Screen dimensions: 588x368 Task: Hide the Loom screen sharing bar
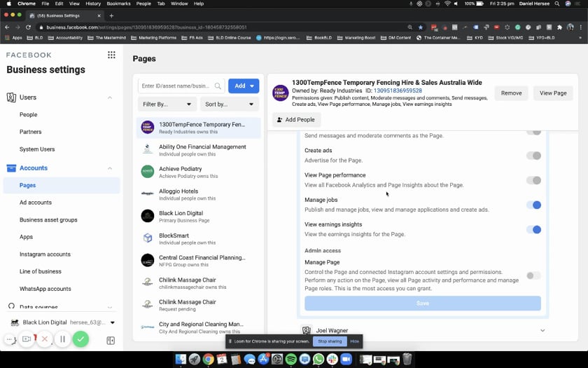tap(354, 341)
